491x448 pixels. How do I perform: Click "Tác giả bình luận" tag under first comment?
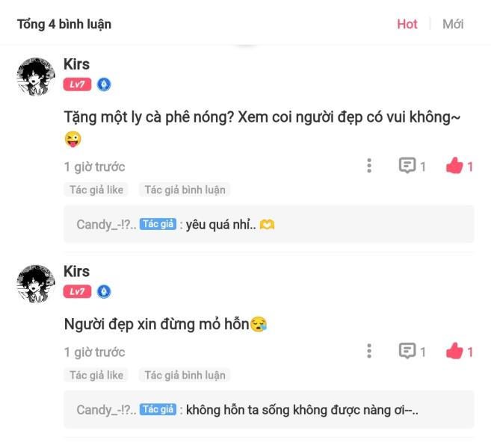(x=185, y=190)
